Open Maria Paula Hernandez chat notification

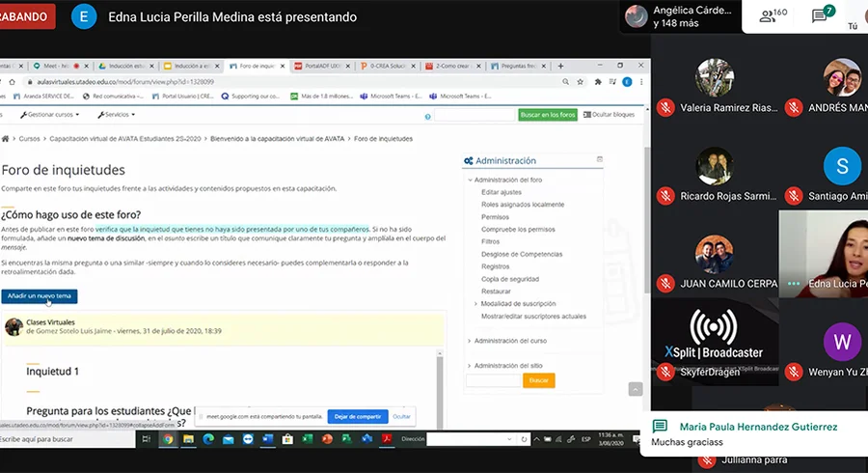(754, 433)
